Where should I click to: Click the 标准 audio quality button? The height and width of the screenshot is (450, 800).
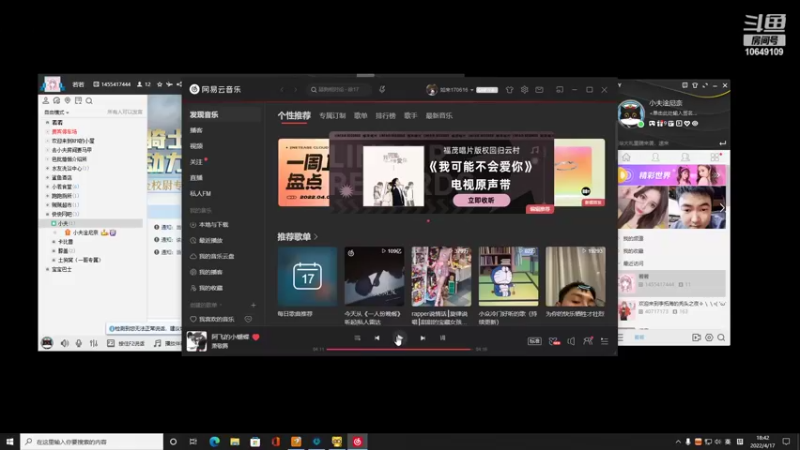[534, 341]
